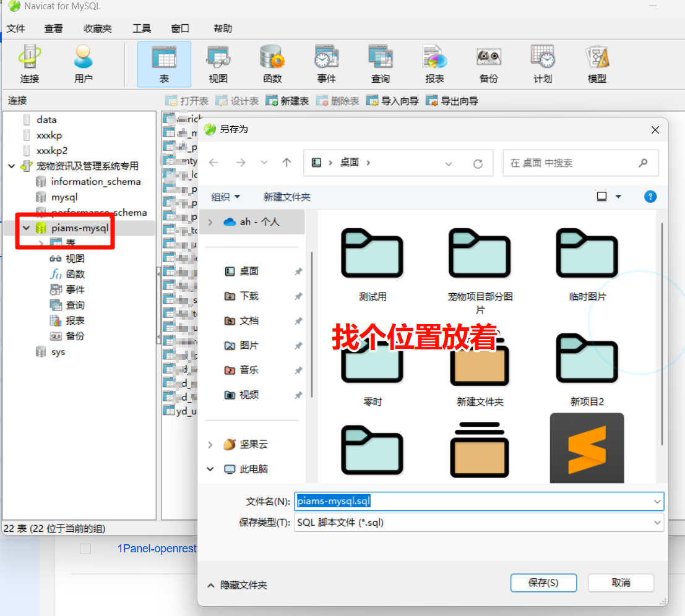Tick the checkbox beside 1Panel-openresty
Viewport: 685px width, 616px height.
point(85,549)
